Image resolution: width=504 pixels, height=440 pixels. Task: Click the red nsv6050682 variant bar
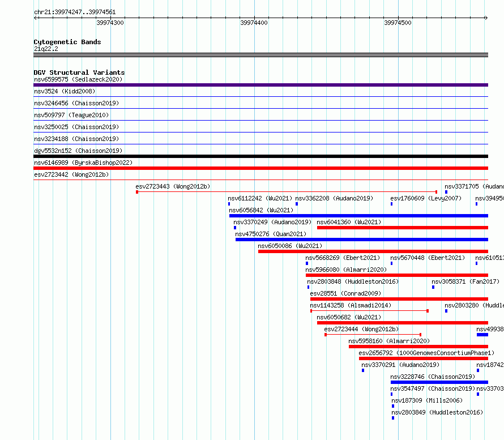click(403, 323)
